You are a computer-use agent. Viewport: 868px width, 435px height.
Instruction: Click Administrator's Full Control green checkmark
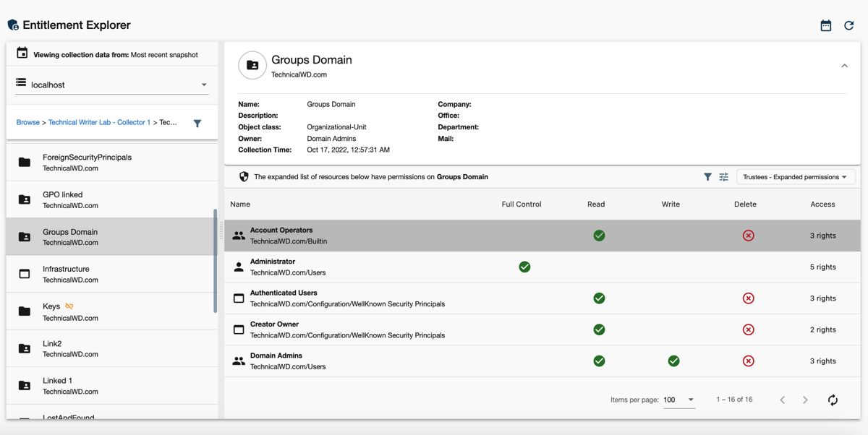click(524, 267)
